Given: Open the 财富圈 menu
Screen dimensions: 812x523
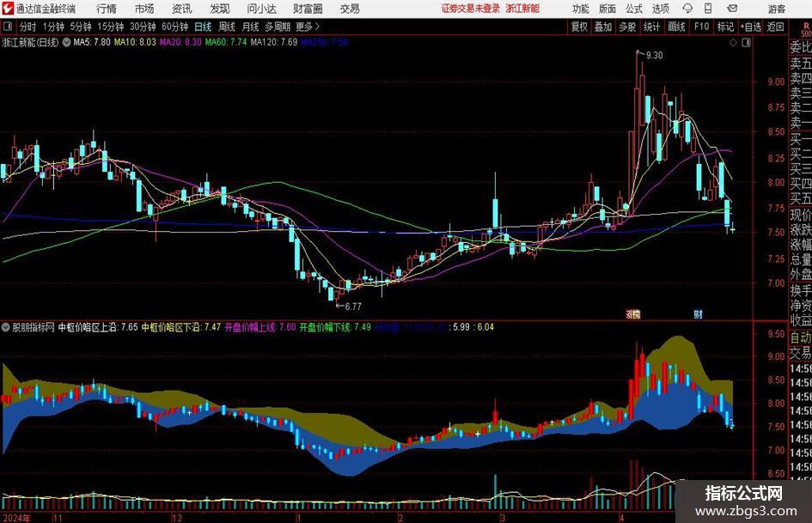Looking at the screenshot, I should 308,9.
